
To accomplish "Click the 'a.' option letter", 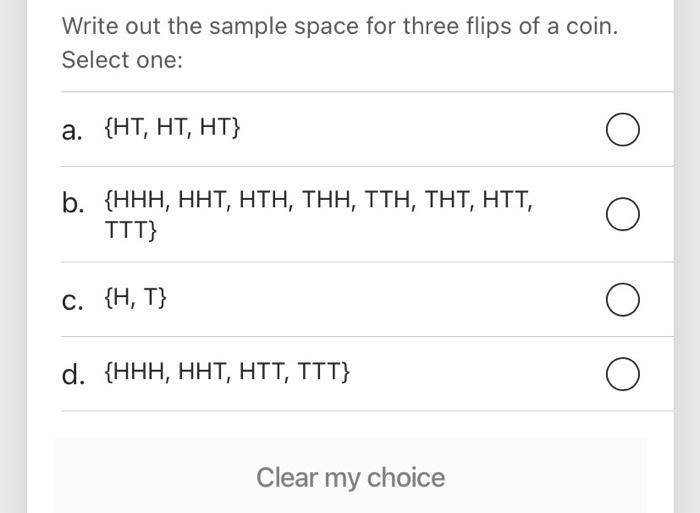I will (72, 131).
